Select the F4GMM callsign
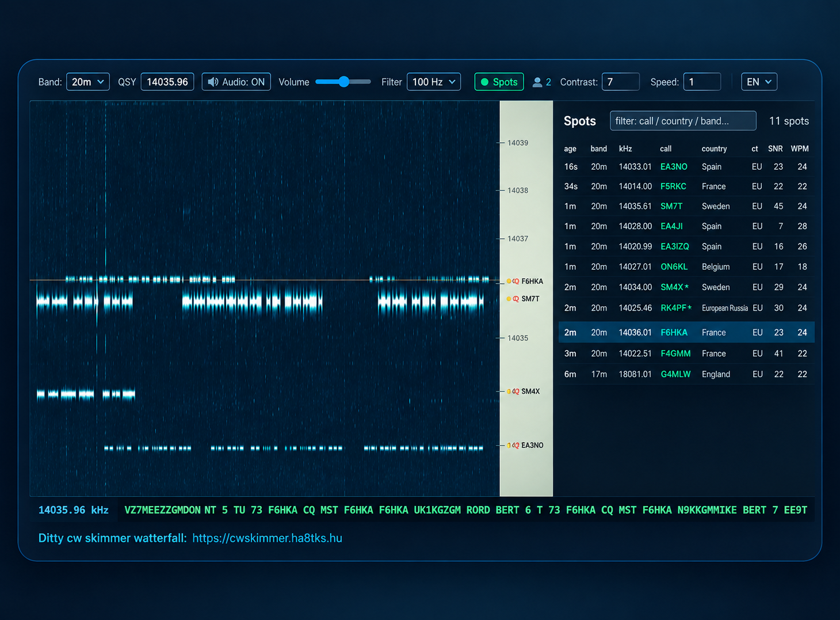The height and width of the screenshot is (620, 840). (x=675, y=353)
